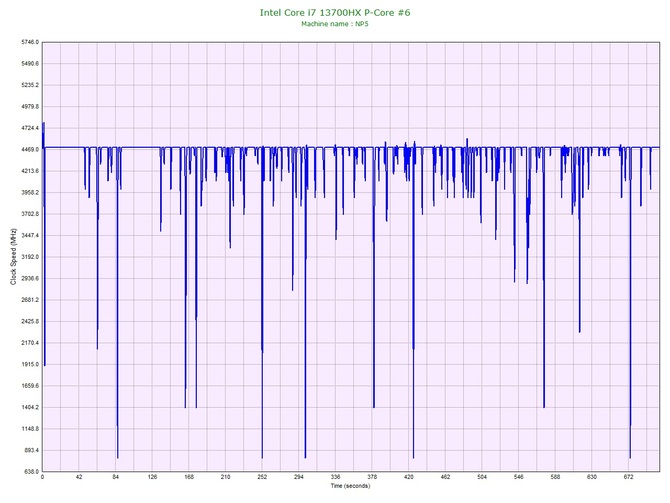This screenshot has height=503, width=670.
Task: Click the 504 time axis tick label
Action: coord(482,477)
